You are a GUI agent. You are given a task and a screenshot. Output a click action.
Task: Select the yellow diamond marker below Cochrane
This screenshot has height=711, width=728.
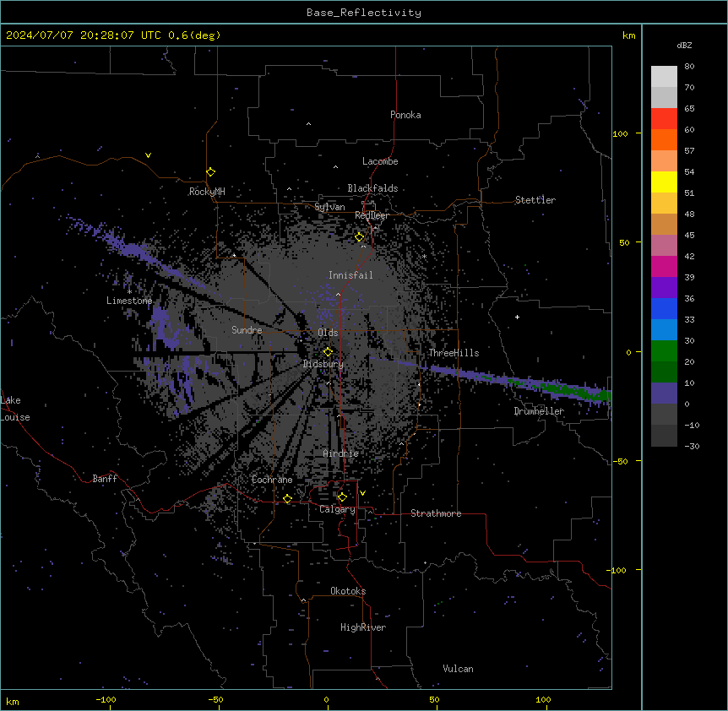point(287,499)
